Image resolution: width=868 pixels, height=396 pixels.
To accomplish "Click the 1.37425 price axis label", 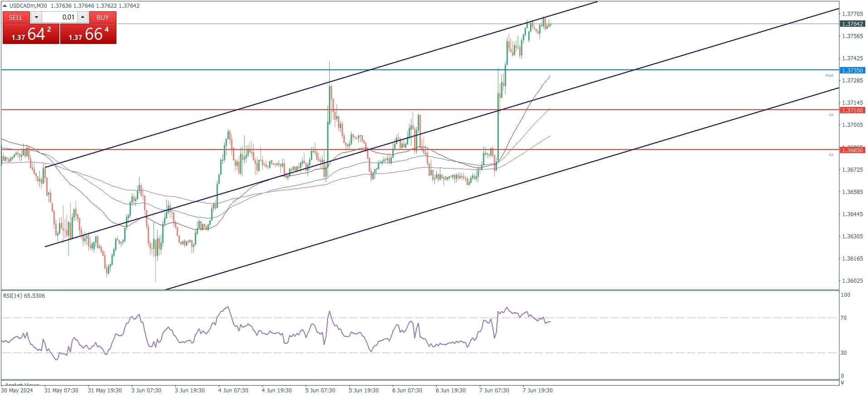I will 852,58.
